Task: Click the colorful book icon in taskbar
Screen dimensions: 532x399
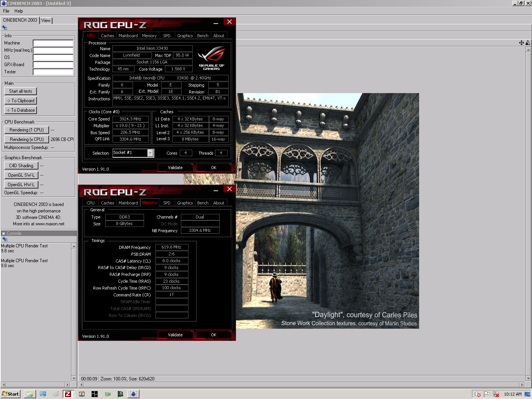Action: pyautogui.click(x=82, y=394)
